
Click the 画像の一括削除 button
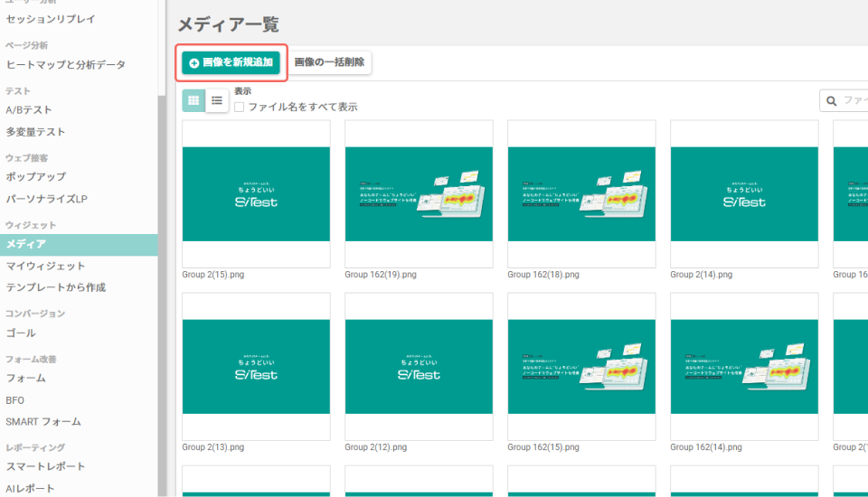click(329, 62)
